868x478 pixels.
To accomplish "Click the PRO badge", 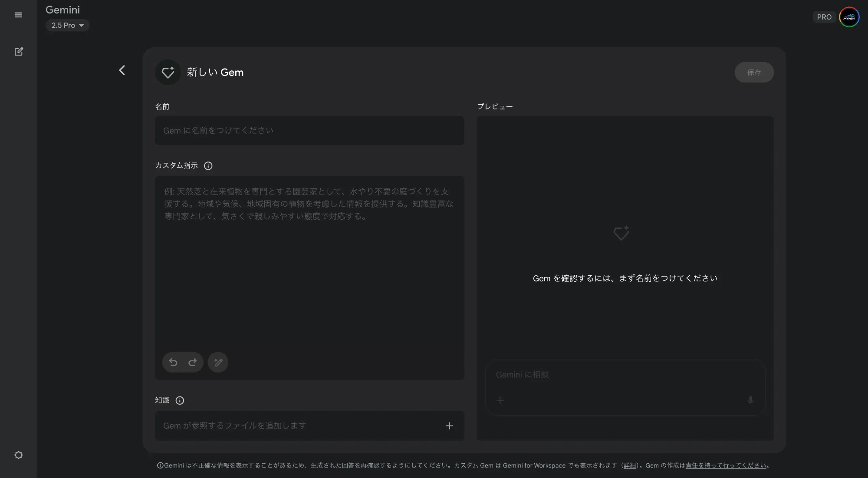I will coord(824,17).
